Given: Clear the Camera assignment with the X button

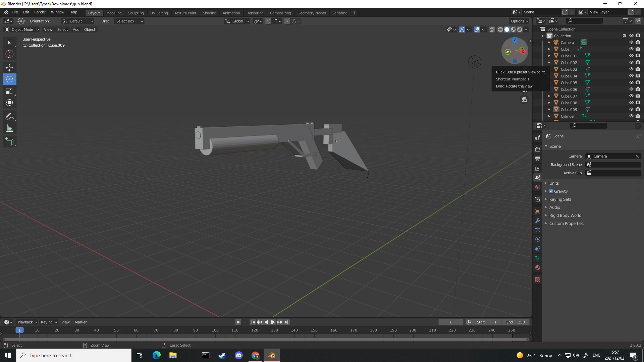Looking at the screenshot, I should pyautogui.click(x=637, y=156).
